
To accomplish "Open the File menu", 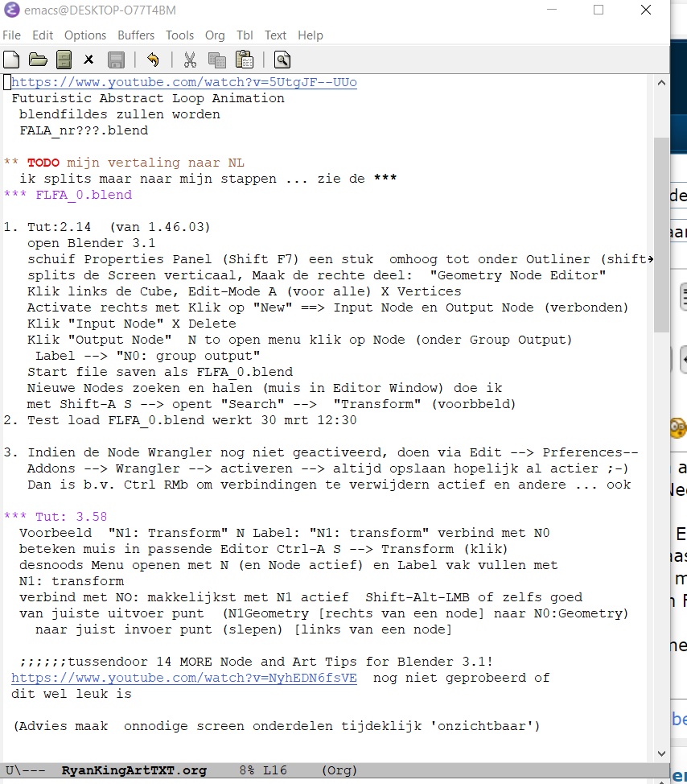I will click(11, 35).
